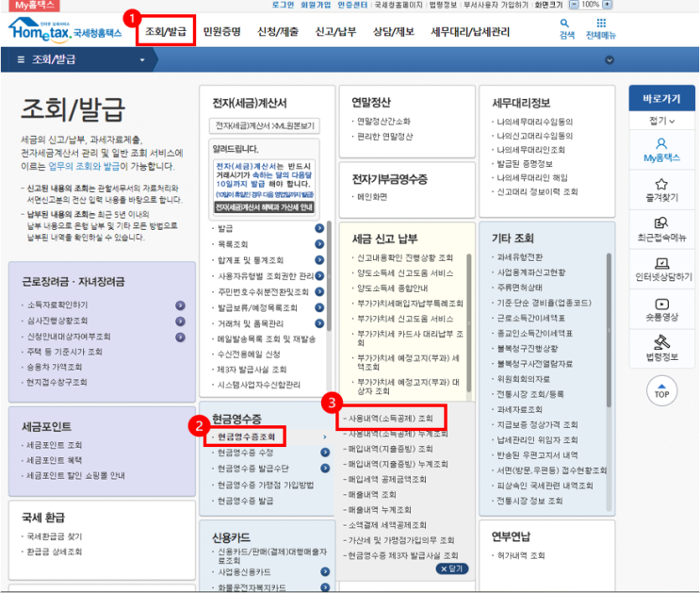Select 사용내역(소득공제) 조회
Screen dimensions: 700x593
coord(391,419)
